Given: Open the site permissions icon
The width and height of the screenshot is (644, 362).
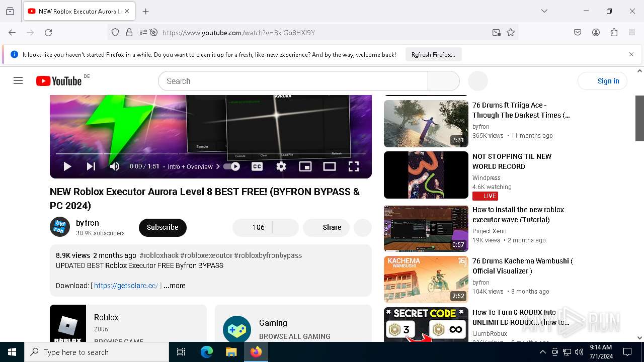Looking at the screenshot, I should pyautogui.click(x=143, y=32).
